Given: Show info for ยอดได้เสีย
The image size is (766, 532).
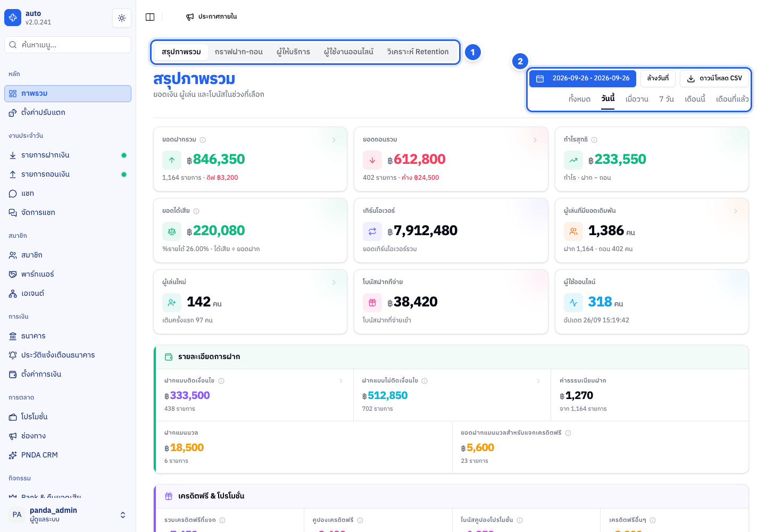Looking at the screenshot, I should click(x=196, y=211).
